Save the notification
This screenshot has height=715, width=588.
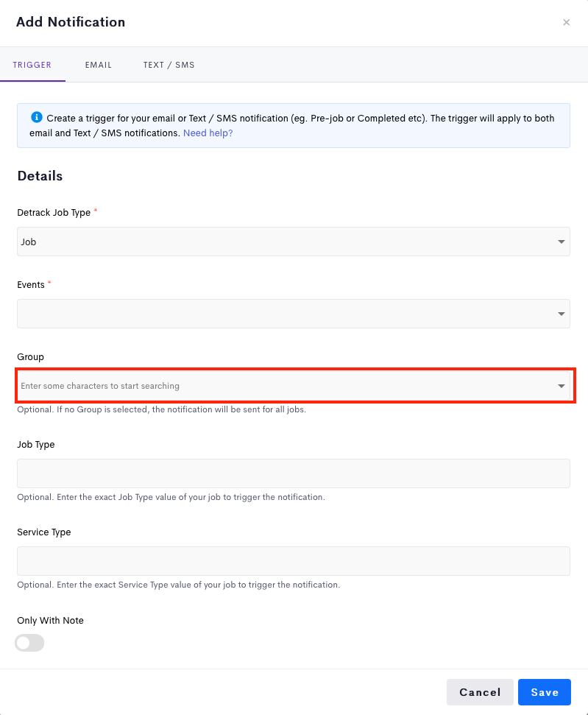(545, 692)
